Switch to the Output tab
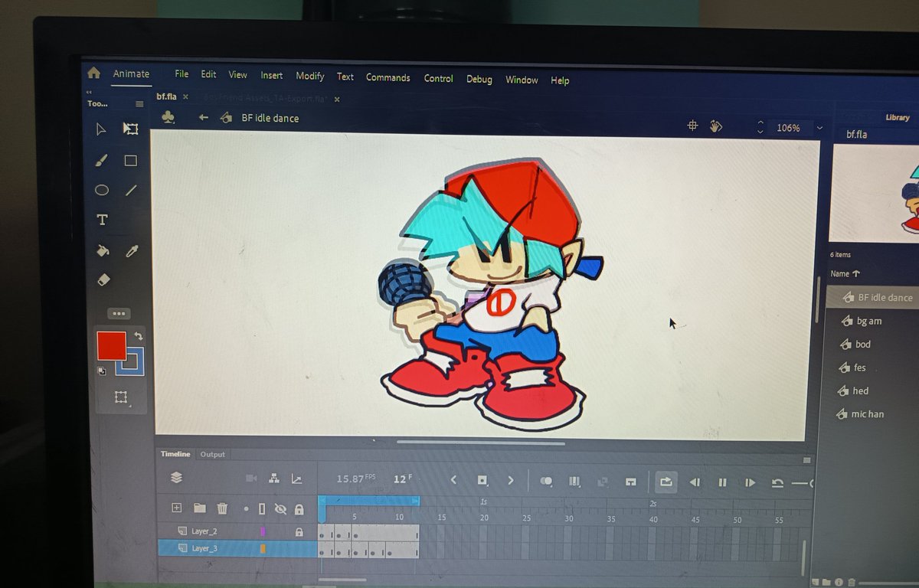This screenshot has height=588, width=919. (212, 454)
